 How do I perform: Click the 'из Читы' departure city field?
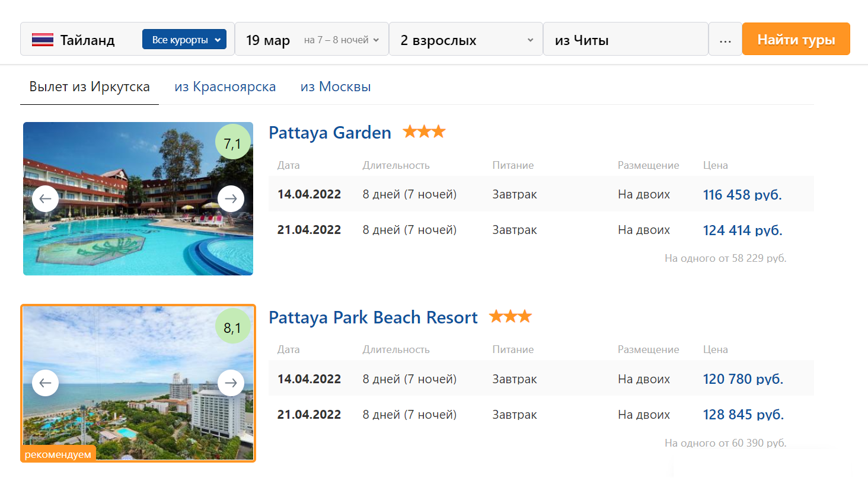point(626,39)
